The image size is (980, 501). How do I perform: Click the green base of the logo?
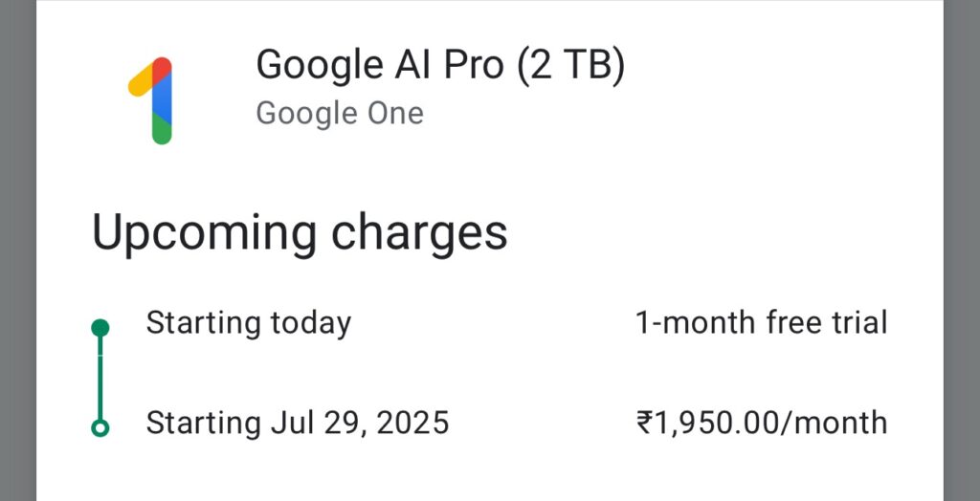[162, 129]
